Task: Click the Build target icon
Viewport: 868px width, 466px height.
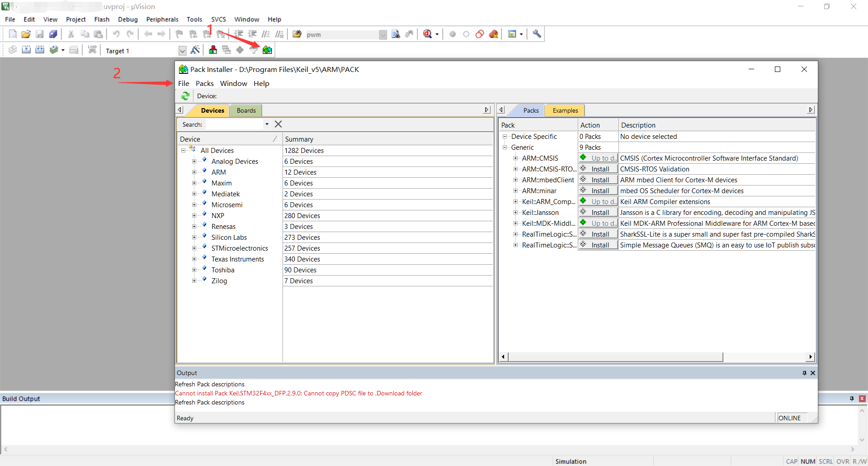Action: [x=26, y=50]
